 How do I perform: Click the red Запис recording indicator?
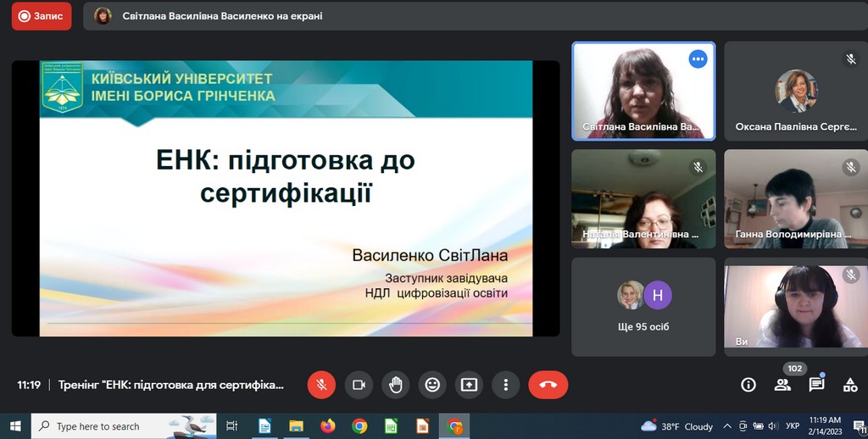point(42,16)
